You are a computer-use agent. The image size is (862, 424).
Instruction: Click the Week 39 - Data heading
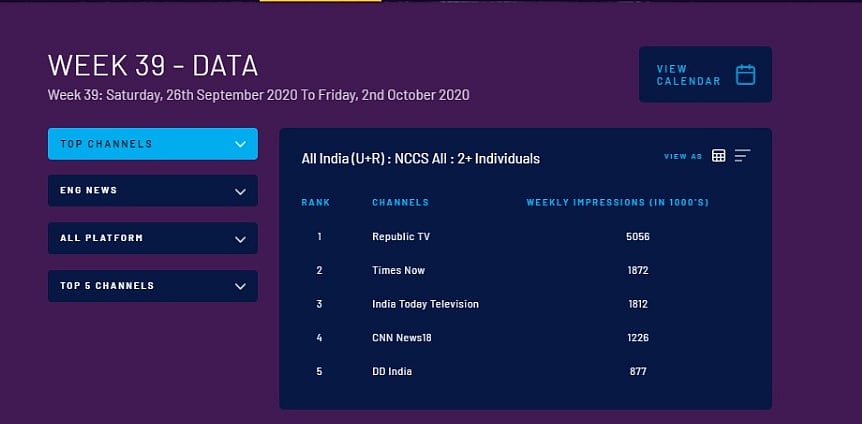click(153, 66)
